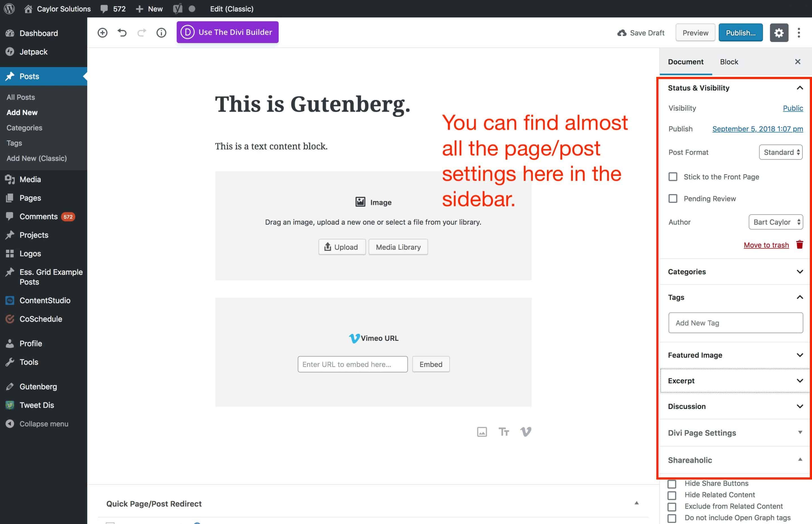This screenshot has width=812, height=524.
Task: Click the Yoast SEO icon in admin bar
Action: click(x=177, y=8)
